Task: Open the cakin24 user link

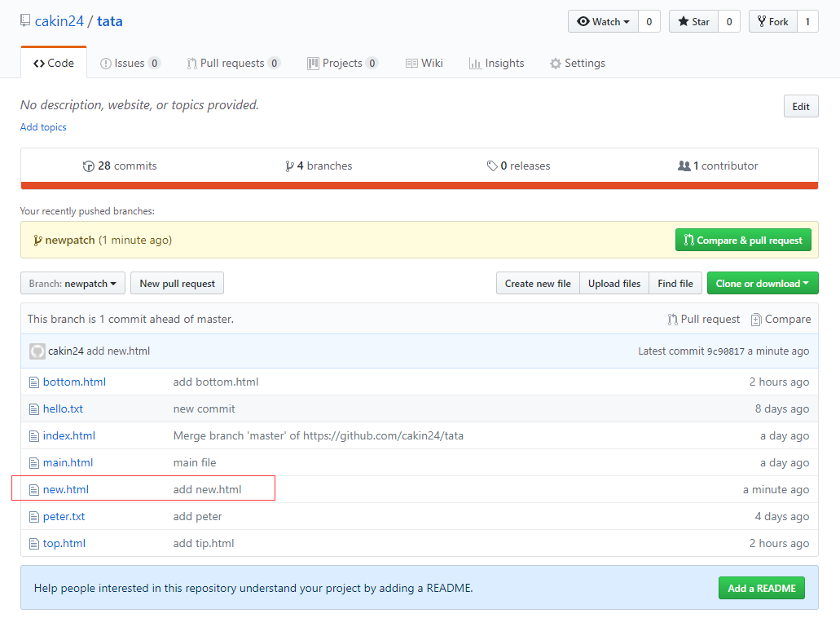Action: tap(59, 21)
